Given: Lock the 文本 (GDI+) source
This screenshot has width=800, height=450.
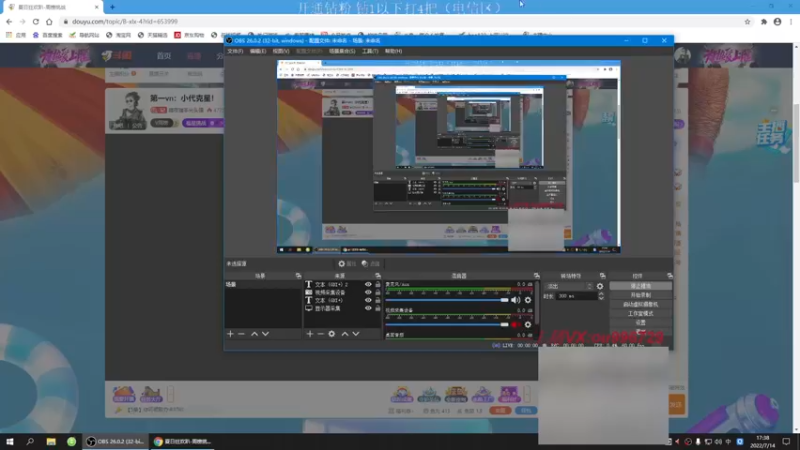Looking at the screenshot, I should click(x=378, y=300).
